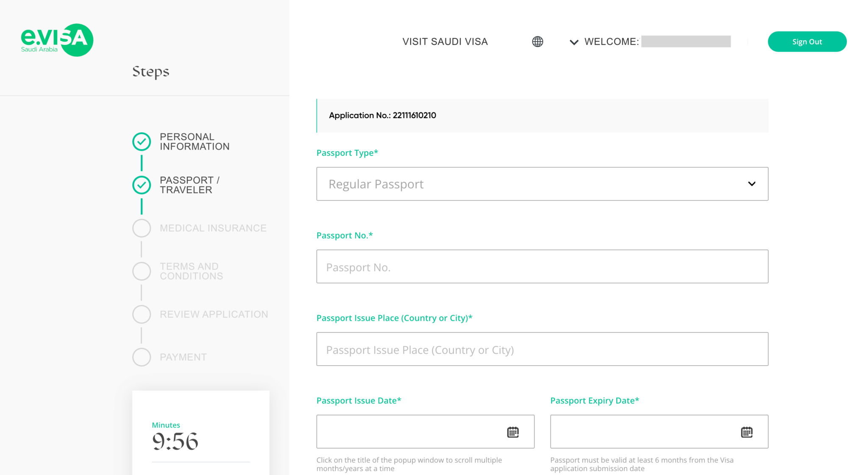Open the Passport Expiry Date calendar icon
The height and width of the screenshot is (475, 868).
(746, 432)
